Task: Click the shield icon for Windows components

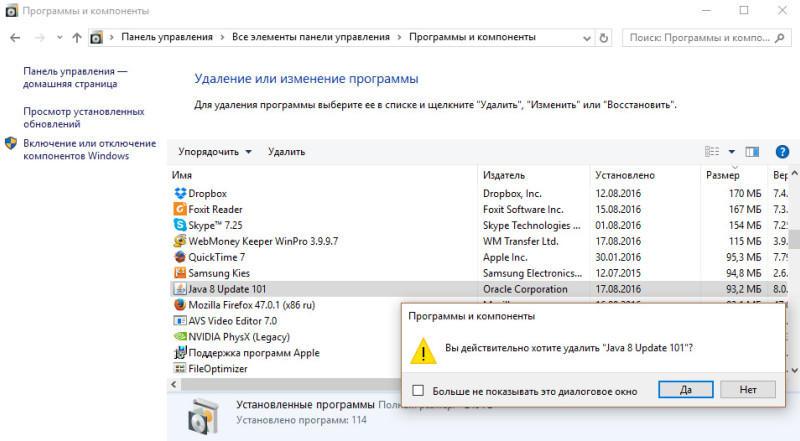Action: [x=11, y=143]
